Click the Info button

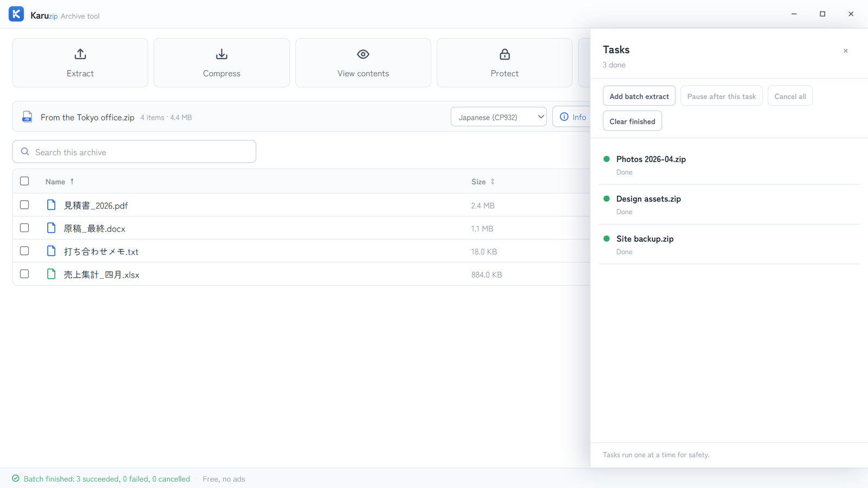[x=572, y=117]
